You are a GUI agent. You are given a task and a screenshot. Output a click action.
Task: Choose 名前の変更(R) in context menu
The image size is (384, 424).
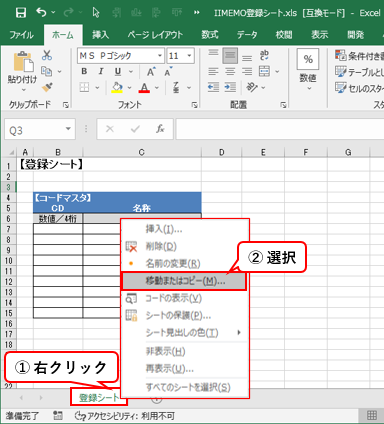[185, 264]
